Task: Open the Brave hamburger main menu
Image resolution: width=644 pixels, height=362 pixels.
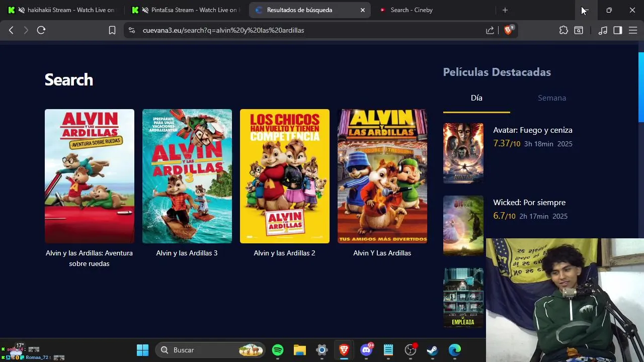Action: click(633, 30)
